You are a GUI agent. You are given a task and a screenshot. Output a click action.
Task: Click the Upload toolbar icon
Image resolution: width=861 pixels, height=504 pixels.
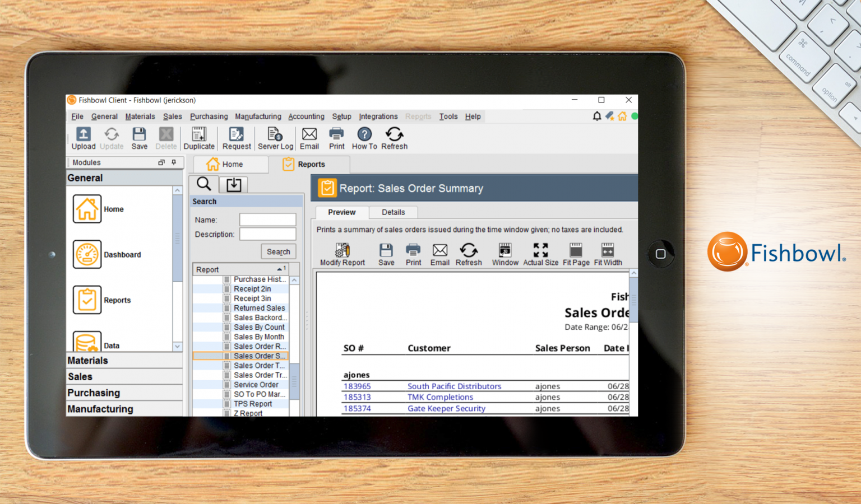click(83, 138)
